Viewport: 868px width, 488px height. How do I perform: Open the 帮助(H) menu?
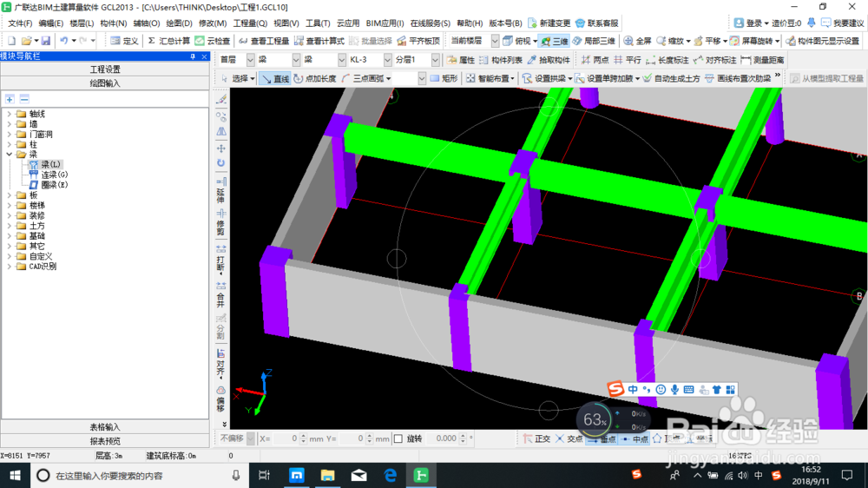coord(470,23)
